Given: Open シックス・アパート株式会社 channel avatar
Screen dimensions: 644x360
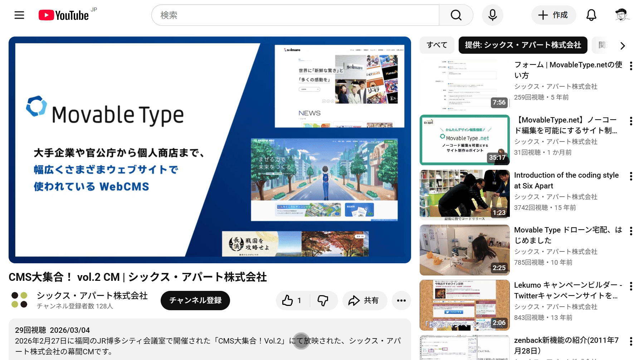Looking at the screenshot, I should point(19,300).
